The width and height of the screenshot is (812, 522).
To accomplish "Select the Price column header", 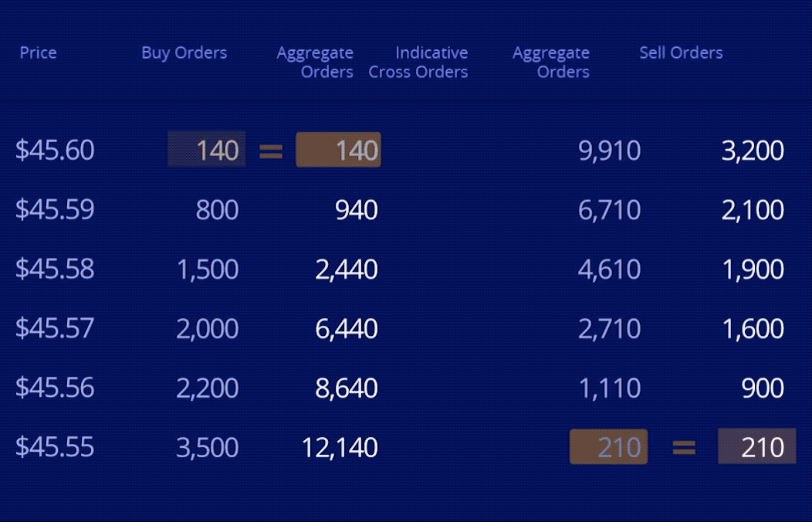I will click(38, 53).
